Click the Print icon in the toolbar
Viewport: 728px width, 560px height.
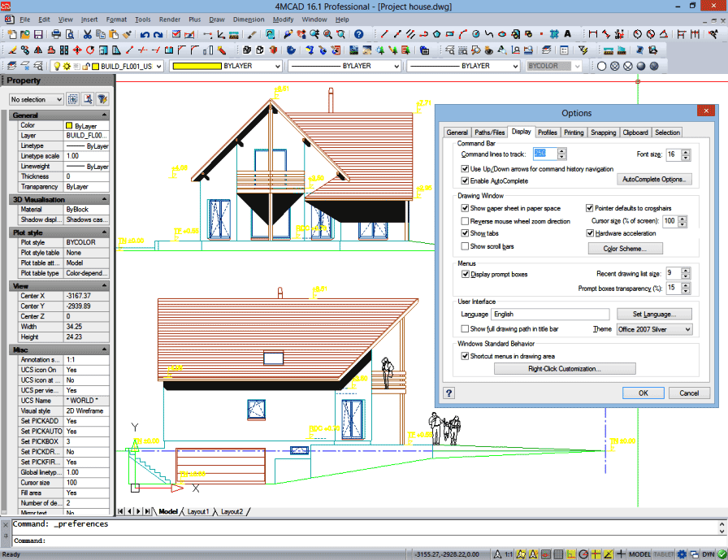pos(57,34)
